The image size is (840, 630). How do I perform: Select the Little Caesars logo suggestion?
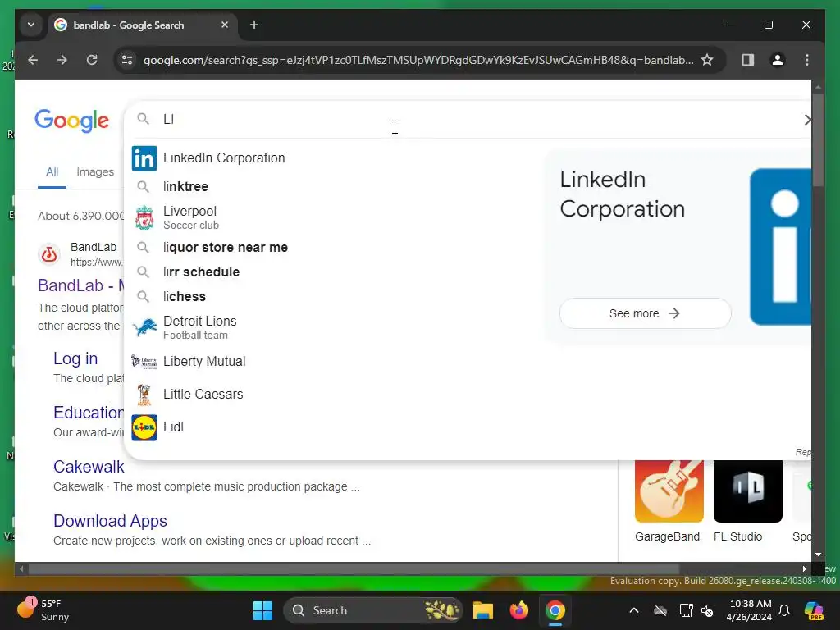click(144, 395)
